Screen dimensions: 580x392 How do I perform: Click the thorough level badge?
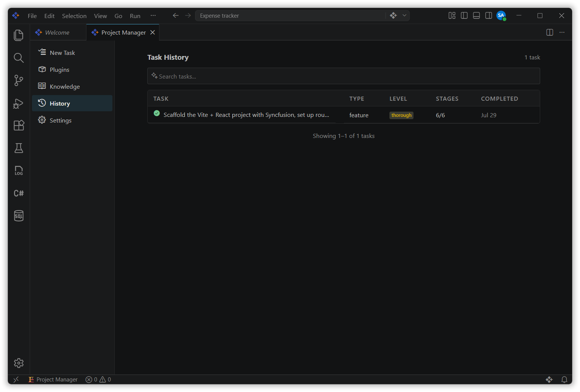tap(401, 115)
